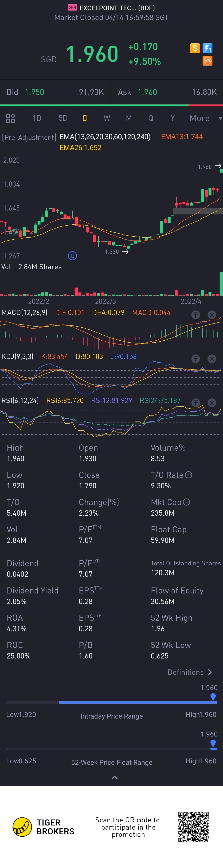Remove the KDJ indicator panel
223x868 pixels.
[x=212, y=359]
